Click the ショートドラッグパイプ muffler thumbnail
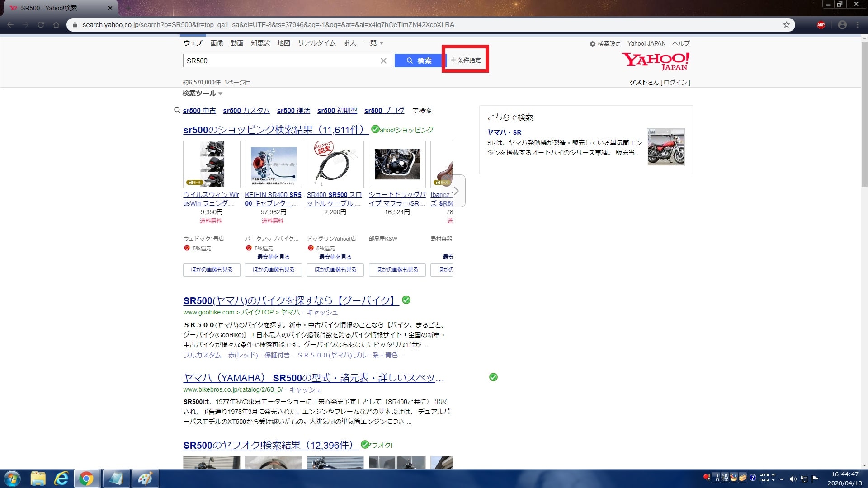The image size is (868, 488). [x=397, y=164]
